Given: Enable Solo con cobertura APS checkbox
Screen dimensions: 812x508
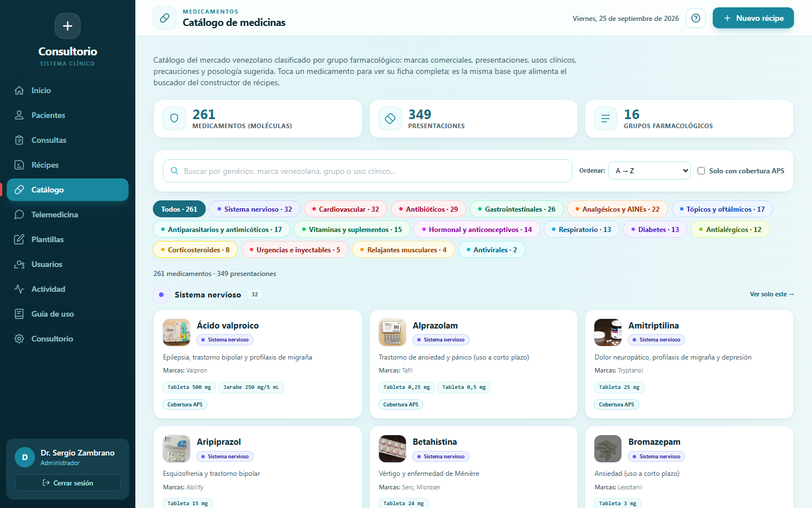Looking at the screenshot, I should coord(701,170).
